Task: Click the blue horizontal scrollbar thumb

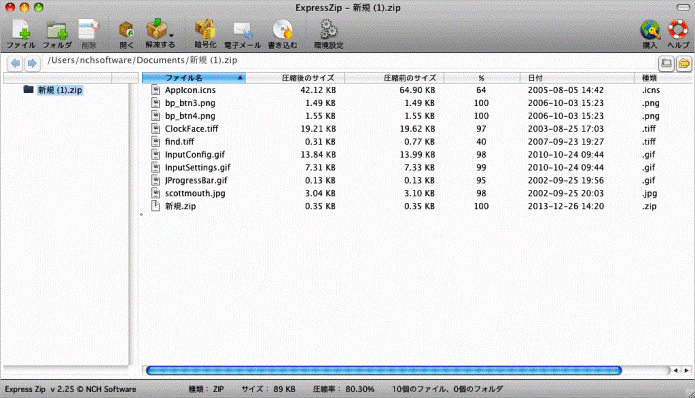Action: 384,370
